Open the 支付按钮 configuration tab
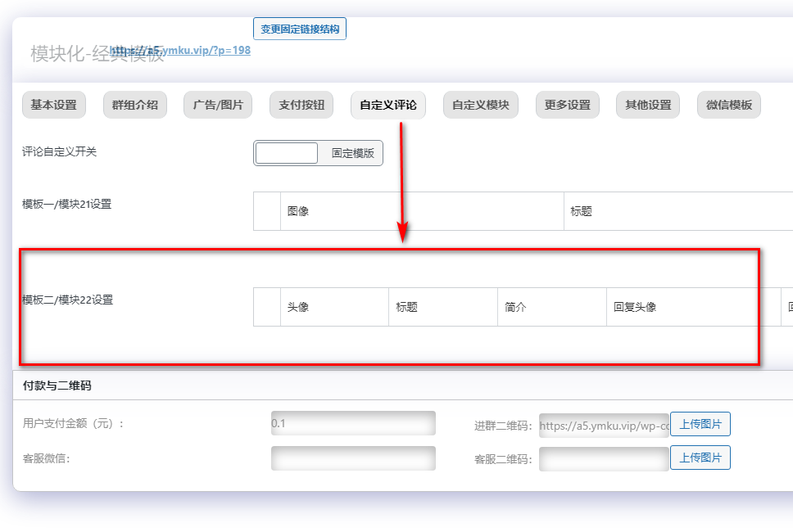 click(300, 105)
